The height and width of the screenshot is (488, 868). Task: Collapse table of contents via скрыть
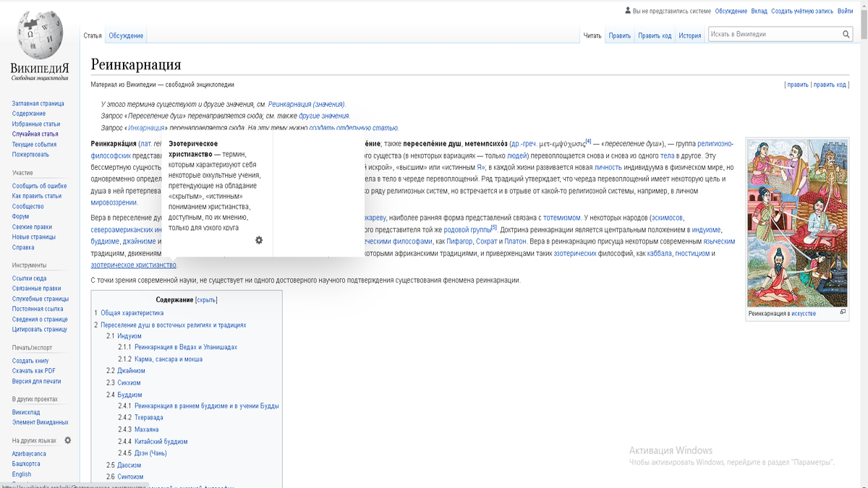pyautogui.click(x=206, y=299)
